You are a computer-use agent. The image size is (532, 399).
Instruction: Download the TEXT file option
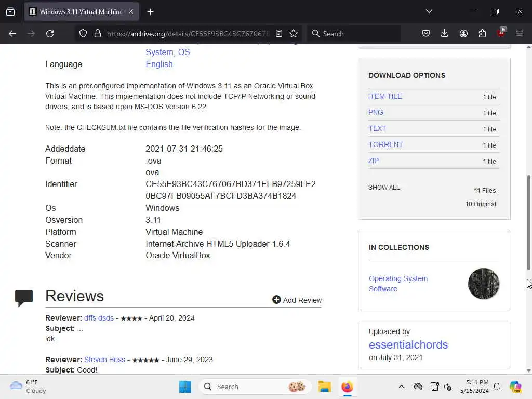coord(377,129)
